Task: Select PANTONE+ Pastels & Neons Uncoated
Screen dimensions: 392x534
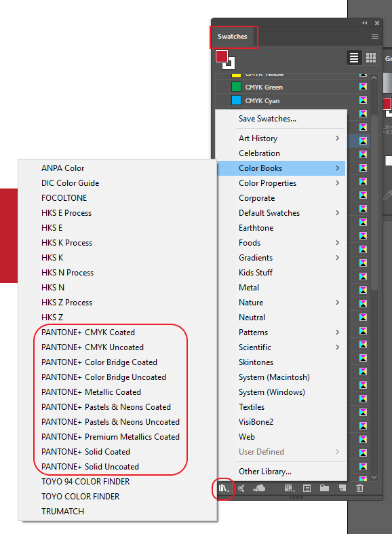Action: click(x=117, y=422)
